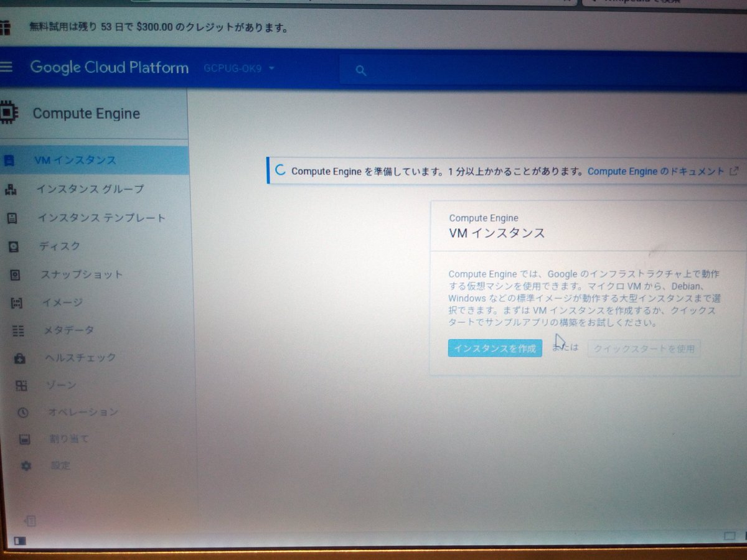Click the VM インスタンス card heading
This screenshot has height=560, width=747.
(497, 233)
